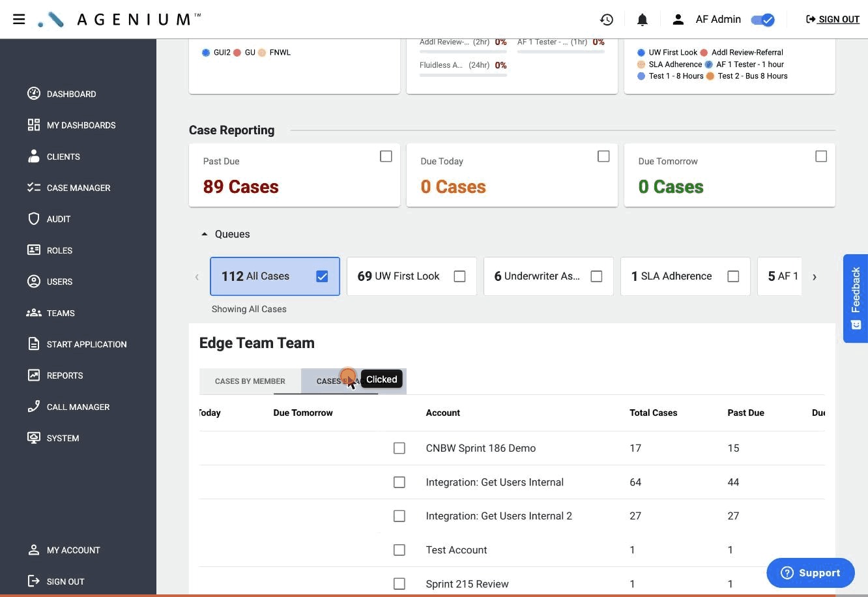
Task: Open the Clients section
Action: [x=63, y=156]
